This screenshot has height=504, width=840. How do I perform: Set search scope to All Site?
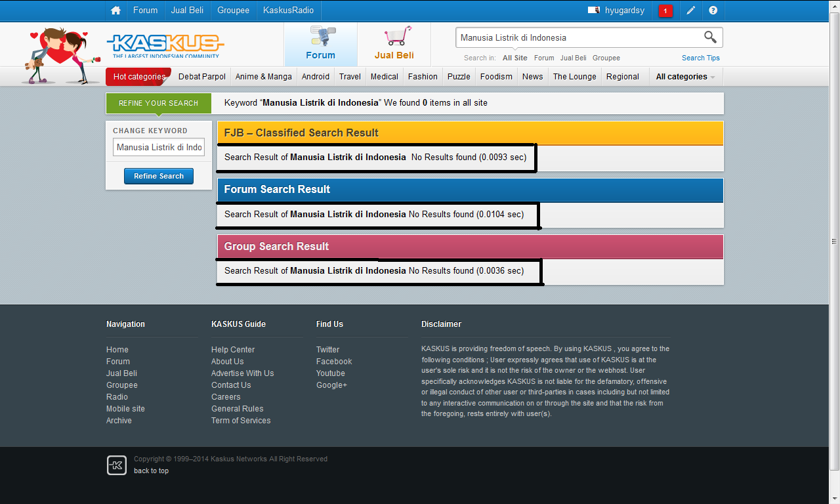coord(515,58)
